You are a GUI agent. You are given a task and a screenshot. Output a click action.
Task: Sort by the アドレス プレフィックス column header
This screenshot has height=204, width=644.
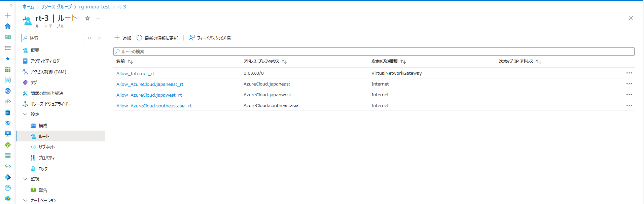265,62
